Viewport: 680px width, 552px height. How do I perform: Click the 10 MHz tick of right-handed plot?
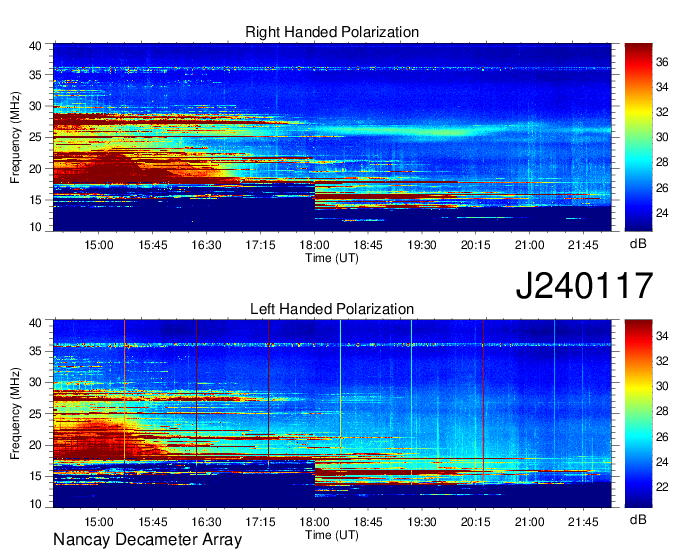click(35, 227)
